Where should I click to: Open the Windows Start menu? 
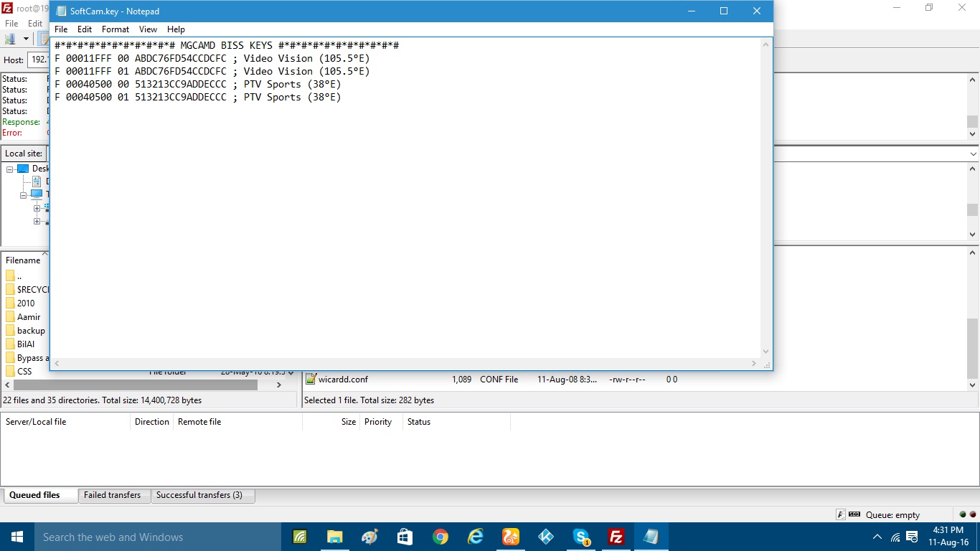tap(17, 537)
